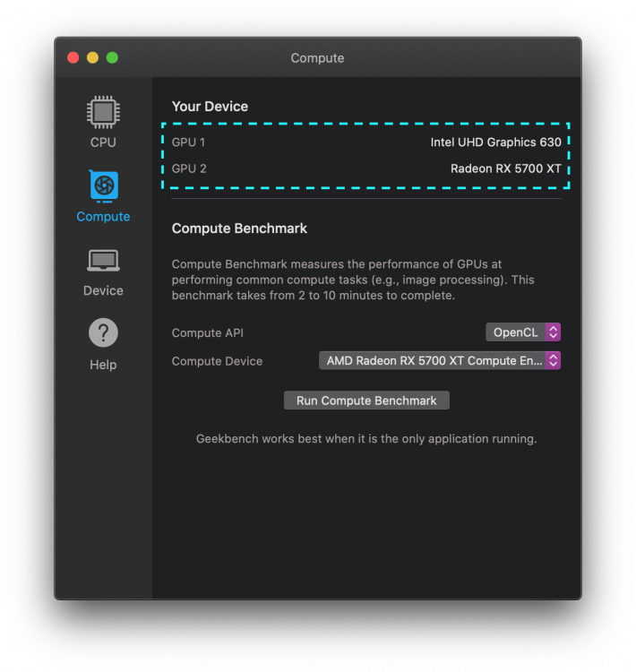Click the GPU 1 label
Screen dimensions: 636x672
click(189, 142)
